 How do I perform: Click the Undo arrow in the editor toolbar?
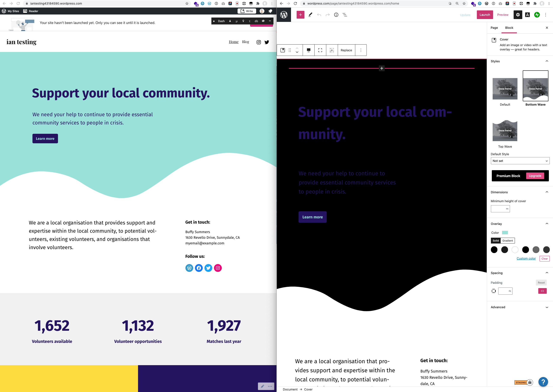tap(319, 15)
